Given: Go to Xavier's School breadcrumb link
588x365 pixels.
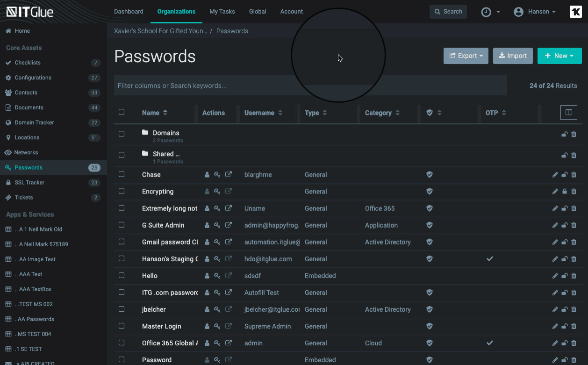Looking at the screenshot, I should [160, 31].
